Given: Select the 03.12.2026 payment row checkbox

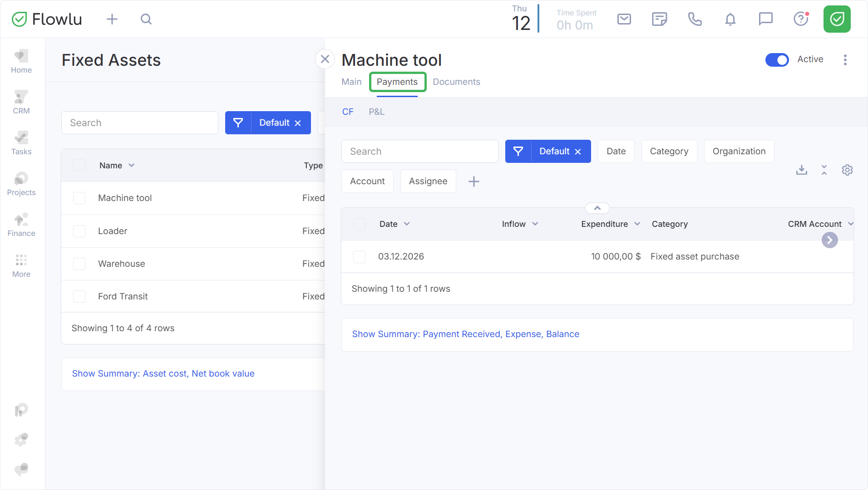Looking at the screenshot, I should tap(359, 257).
